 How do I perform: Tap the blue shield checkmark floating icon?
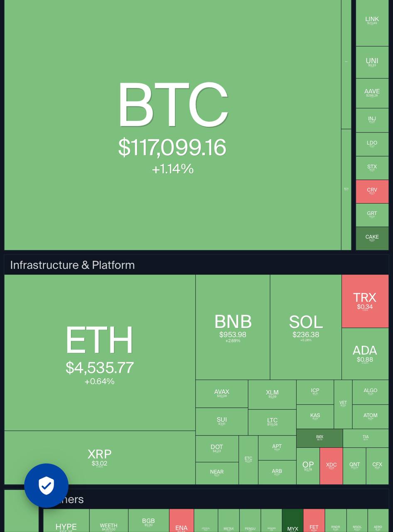[x=46, y=485]
